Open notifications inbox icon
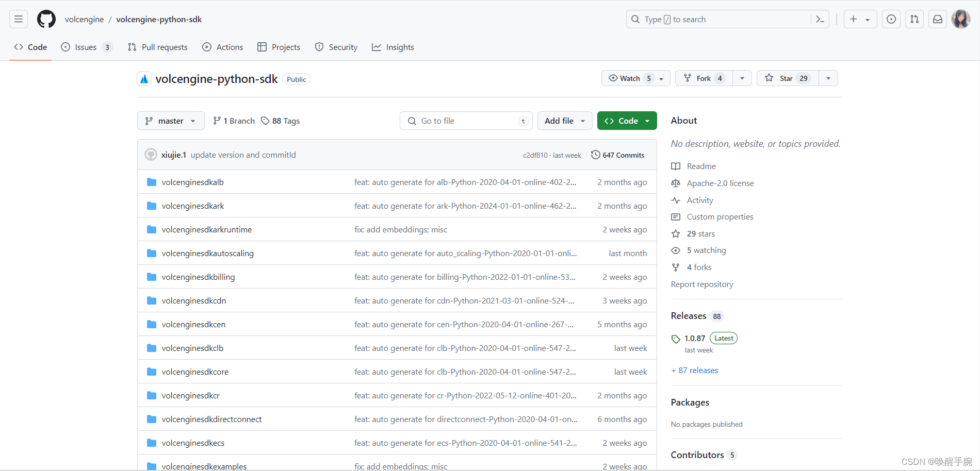The height and width of the screenshot is (471, 980). coord(938,20)
